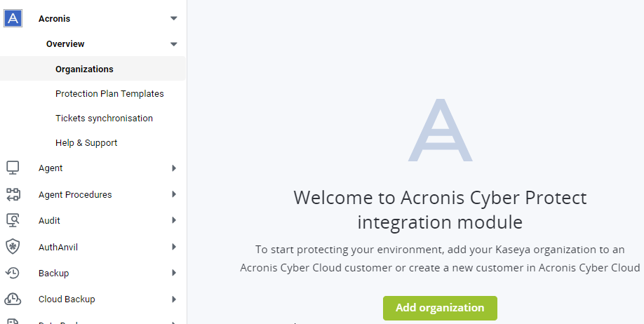Click the Add organization button
Image resolution: width=644 pixels, height=324 pixels.
click(440, 308)
